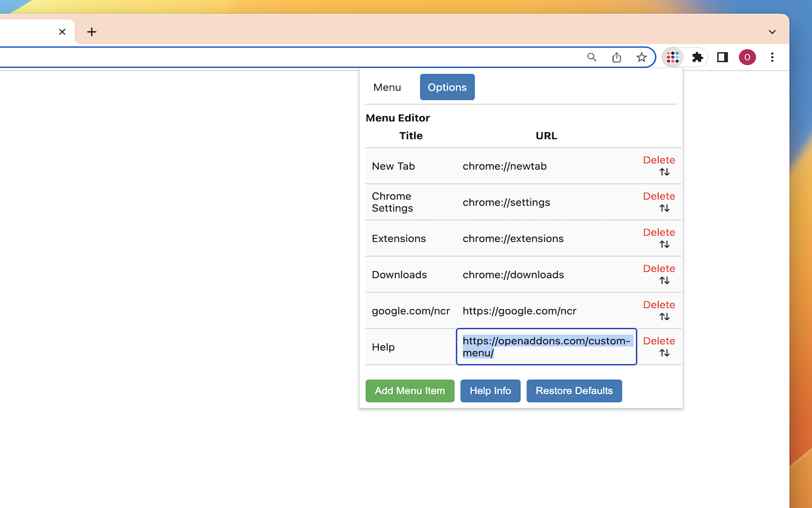The image size is (812, 508).
Task: Click the share icon in the toolbar
Action: coord(617,57)
